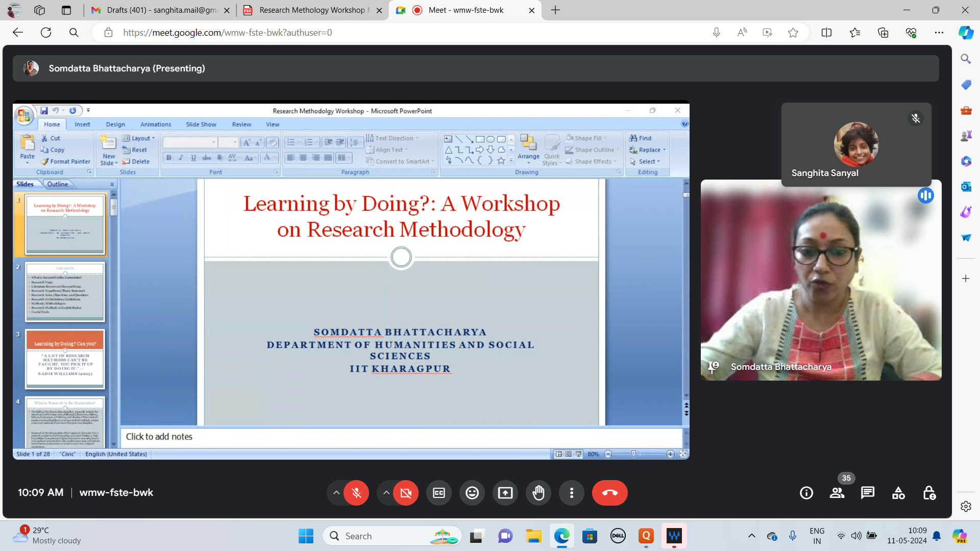Click the Present now screen share icon
980x551 pixels.
[x=505, y=493]
